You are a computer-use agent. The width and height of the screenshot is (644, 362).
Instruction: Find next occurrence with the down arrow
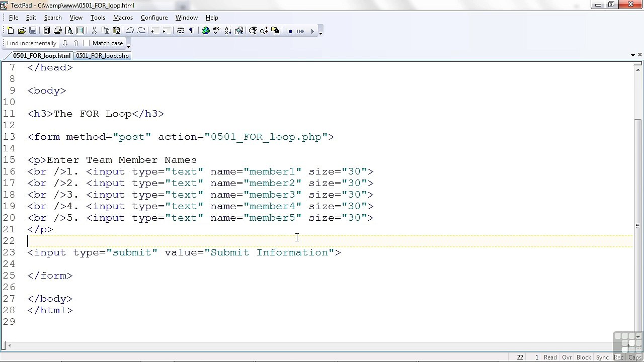65,43
